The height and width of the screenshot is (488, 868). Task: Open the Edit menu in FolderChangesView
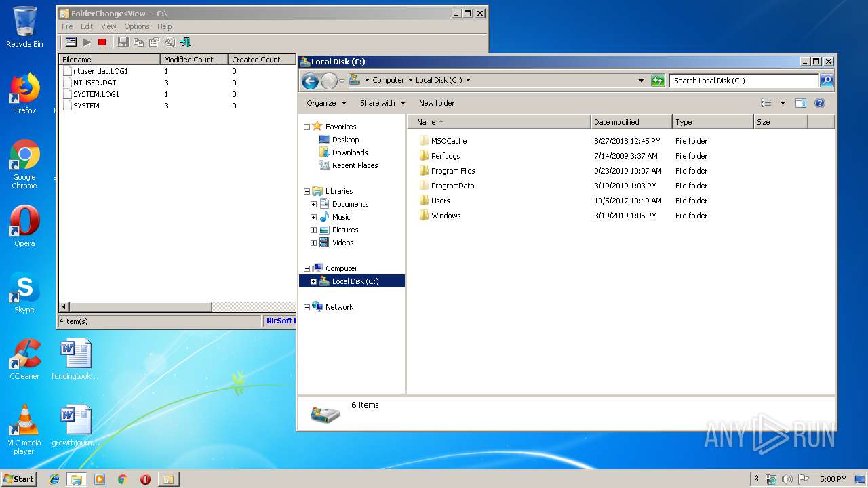[x=87, y=26]
